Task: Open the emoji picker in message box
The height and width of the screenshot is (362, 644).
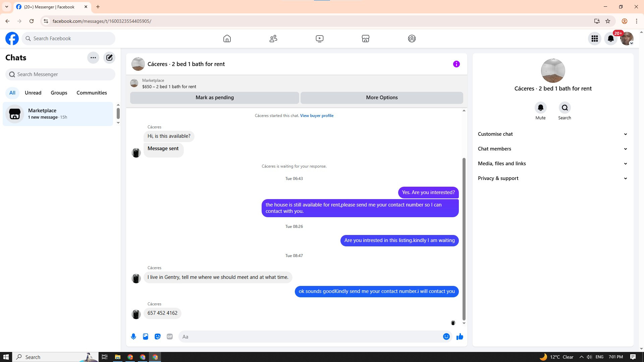Action: click(x=446, y=337)
